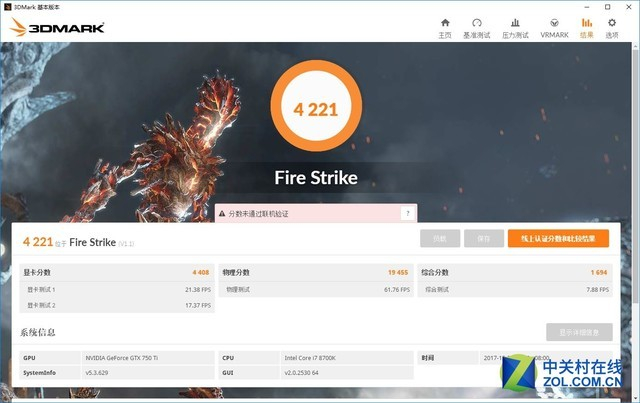Click the 物理测试 physics test row

(x=316, y=289)
